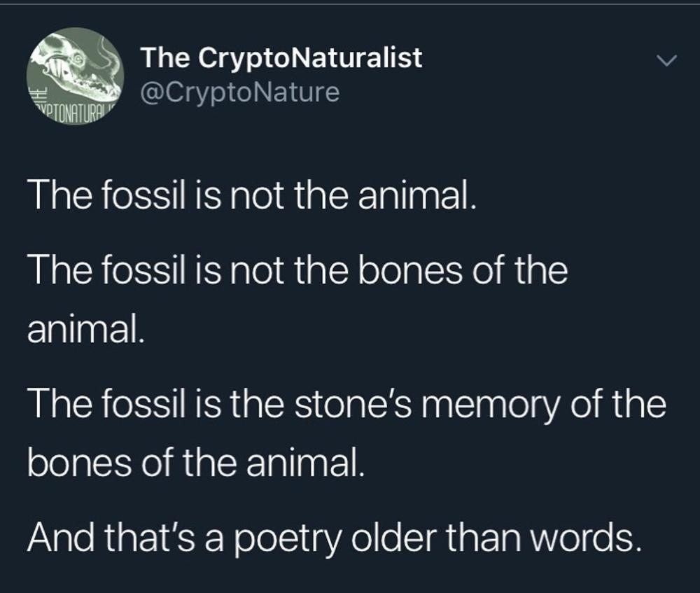Expand the tweet options chevron
This screenshot has height=593, width=700.
(x=667, y=60)
